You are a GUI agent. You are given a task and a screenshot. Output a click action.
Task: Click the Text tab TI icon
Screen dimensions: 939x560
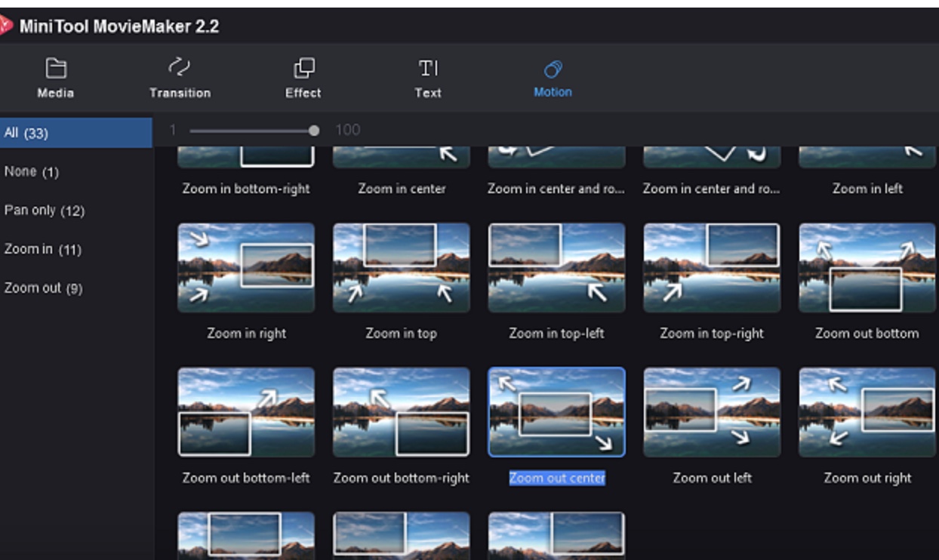(428, 69)
